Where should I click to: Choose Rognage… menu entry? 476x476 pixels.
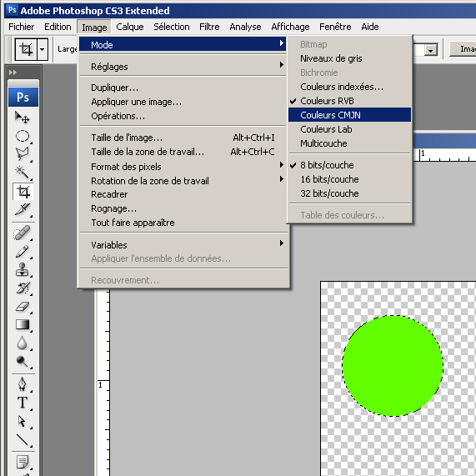pyautogui.click(x=183, y=208)
